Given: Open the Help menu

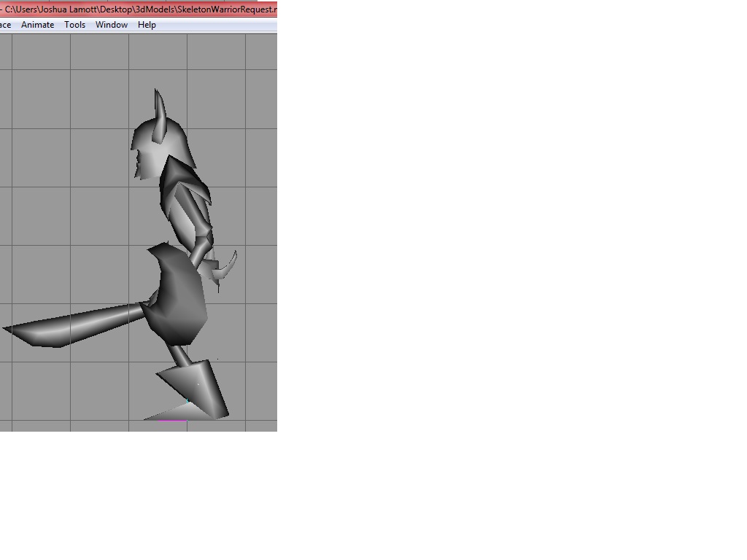Looking at the screenshot, I should [147, 25].
